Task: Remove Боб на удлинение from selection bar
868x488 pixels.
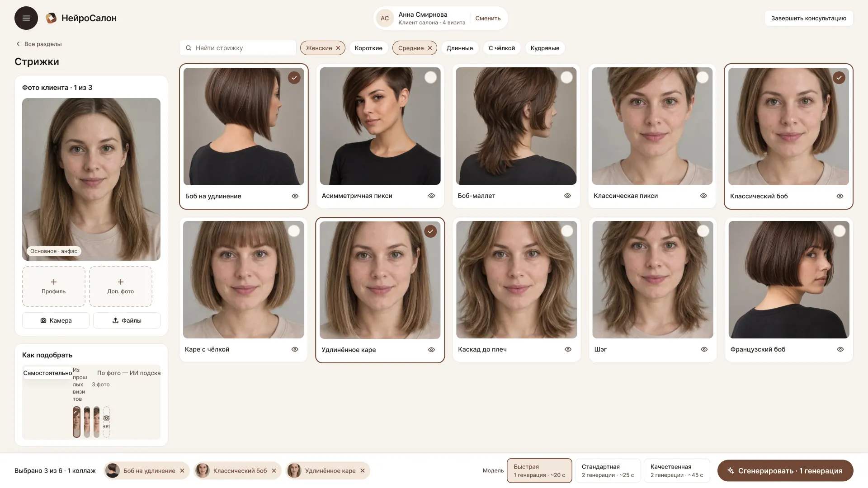Action: click(182, 471)
